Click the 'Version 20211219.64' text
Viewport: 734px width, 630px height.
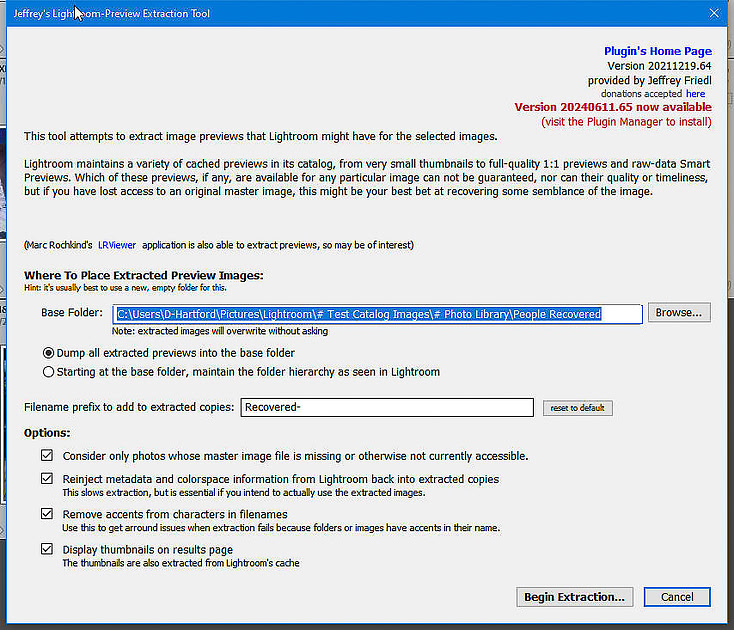(659, 66)
